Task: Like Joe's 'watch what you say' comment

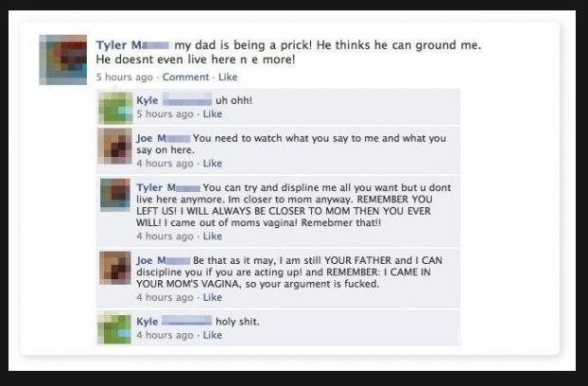Action: tap(213, 163)
